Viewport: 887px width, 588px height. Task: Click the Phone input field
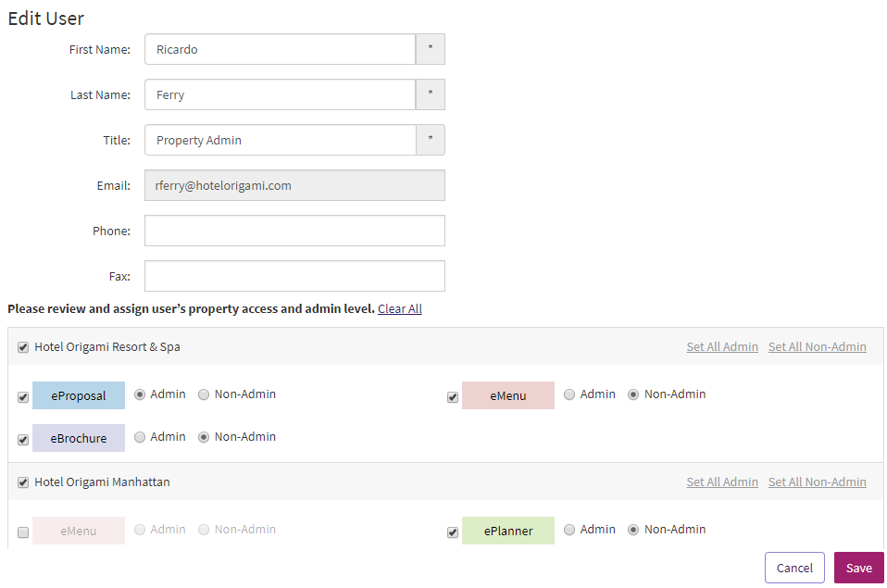(x=294, y=231)
